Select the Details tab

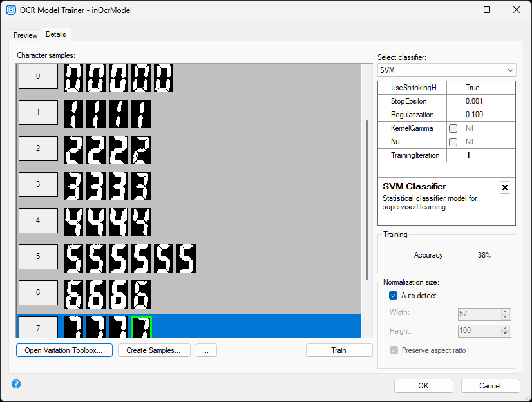pyautogui.click(x=56, y=34)
